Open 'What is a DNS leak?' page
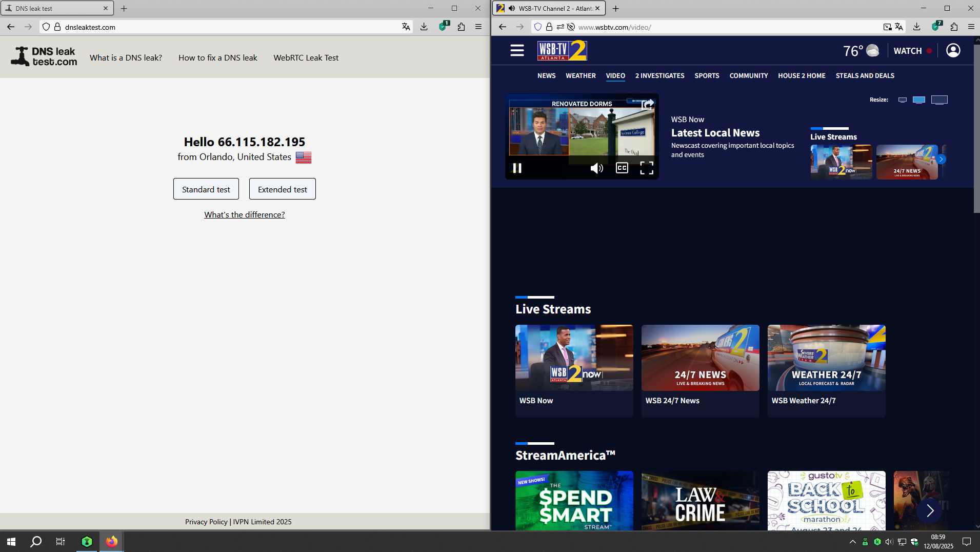 (x=126, y=58)
